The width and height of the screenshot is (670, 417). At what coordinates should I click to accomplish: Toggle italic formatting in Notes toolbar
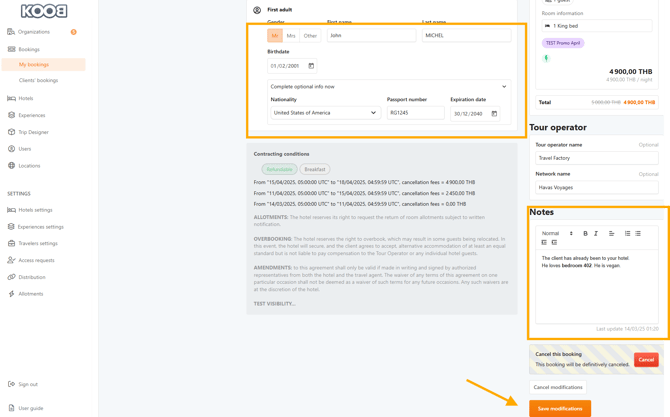coord(596,233)
